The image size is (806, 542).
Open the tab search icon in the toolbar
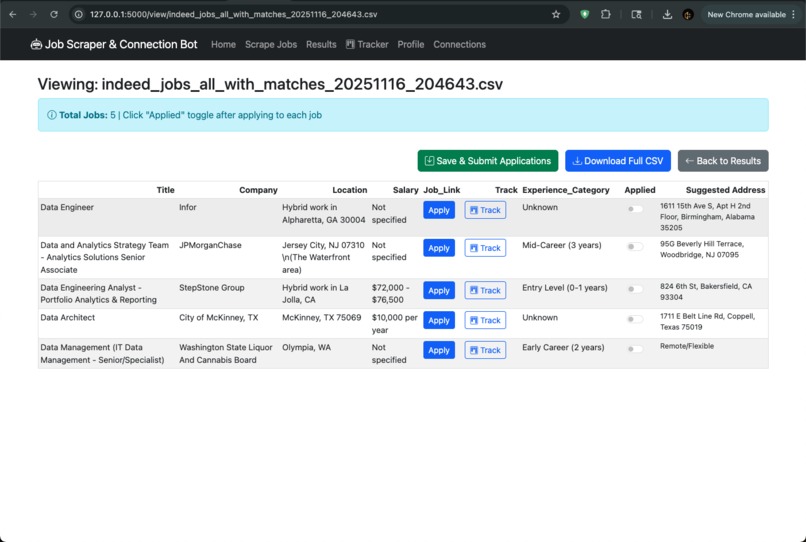(636, 14)
